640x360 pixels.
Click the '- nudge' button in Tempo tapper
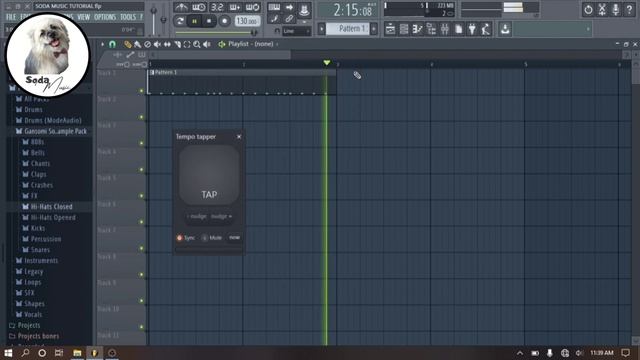coord(197,216)
